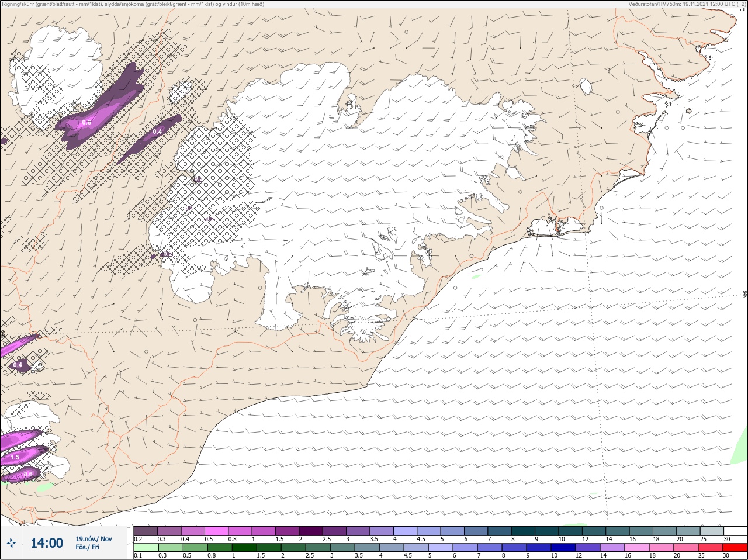Click the 0.4 contour label near left edge

18,365
